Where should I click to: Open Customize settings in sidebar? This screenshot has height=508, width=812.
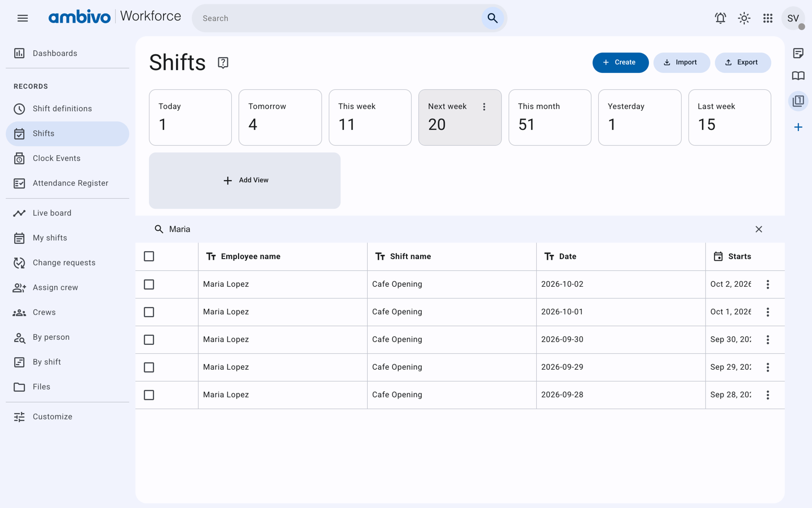[67, 417]
